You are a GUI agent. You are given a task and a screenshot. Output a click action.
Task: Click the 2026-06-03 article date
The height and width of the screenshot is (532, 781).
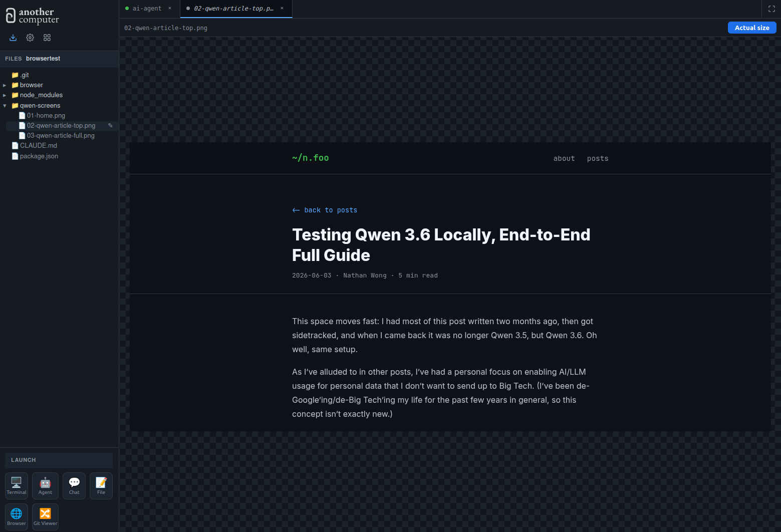tap(312, 276)
